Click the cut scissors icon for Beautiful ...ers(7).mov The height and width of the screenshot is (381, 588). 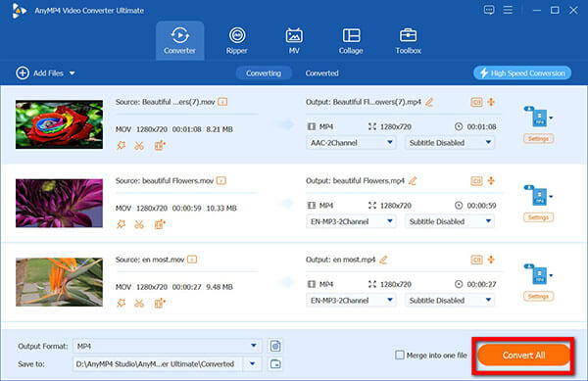[x=139, y=145]
